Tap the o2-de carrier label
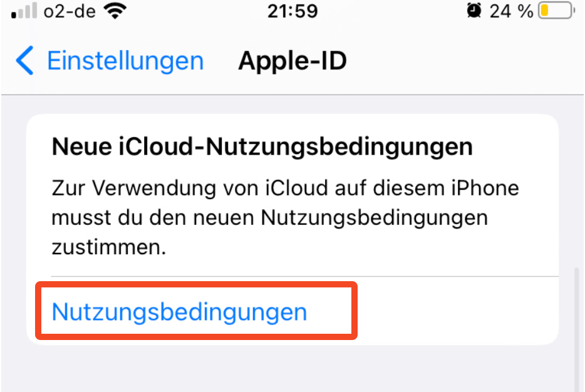Image resolution: width=585 pixels, height=392 pixels. tap(70, 11)
